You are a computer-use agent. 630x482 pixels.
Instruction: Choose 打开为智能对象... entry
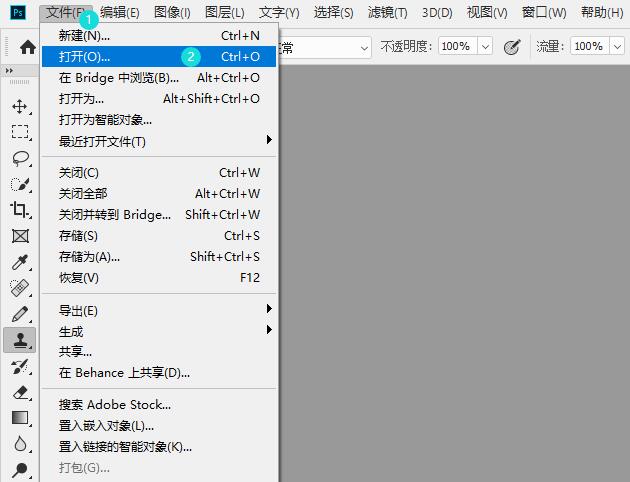[x=159, y=119]
